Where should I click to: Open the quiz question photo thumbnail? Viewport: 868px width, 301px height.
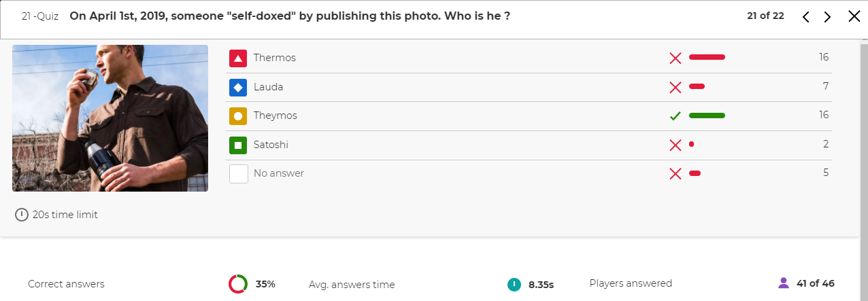[x=110, y=118]
